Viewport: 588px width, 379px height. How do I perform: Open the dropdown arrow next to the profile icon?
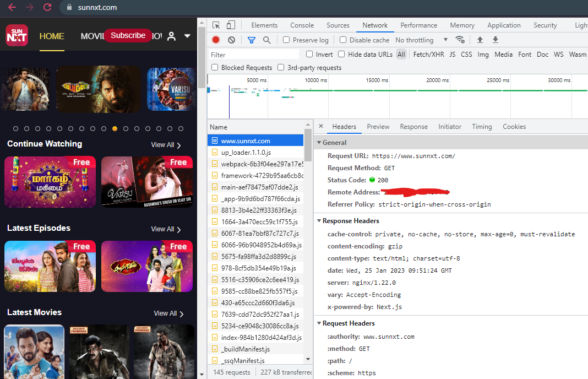pos(187,36)
